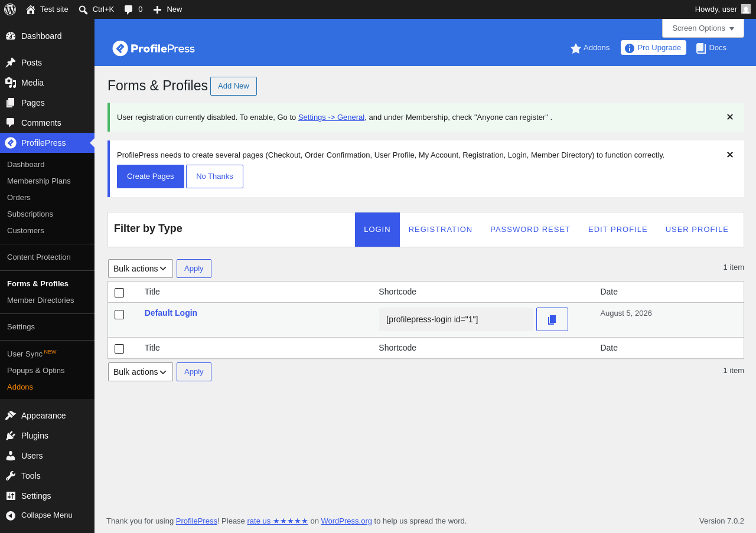
Task: Click the bottom Apply button
Action: [x=194, y=372]
